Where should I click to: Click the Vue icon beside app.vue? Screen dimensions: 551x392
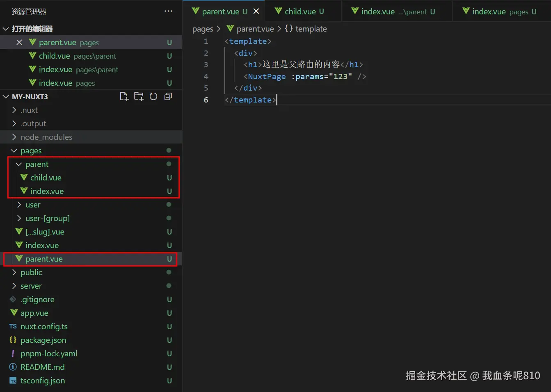14,313
